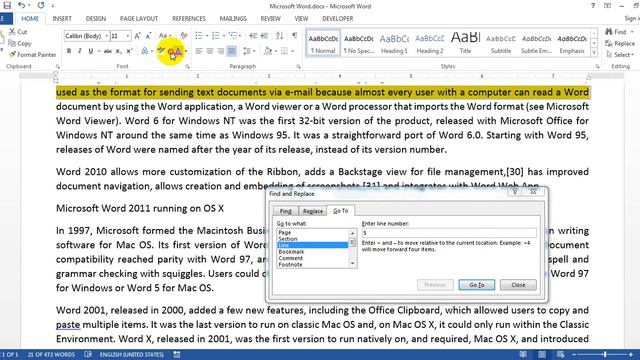640x360 pixels.
Task: Open numbering style dropdown arrow
Action: [224, 36]
